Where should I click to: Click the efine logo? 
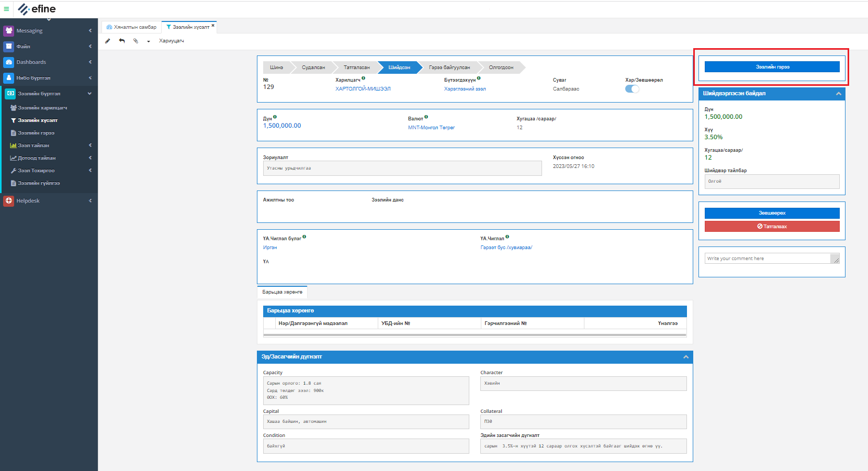coord(37,9)
